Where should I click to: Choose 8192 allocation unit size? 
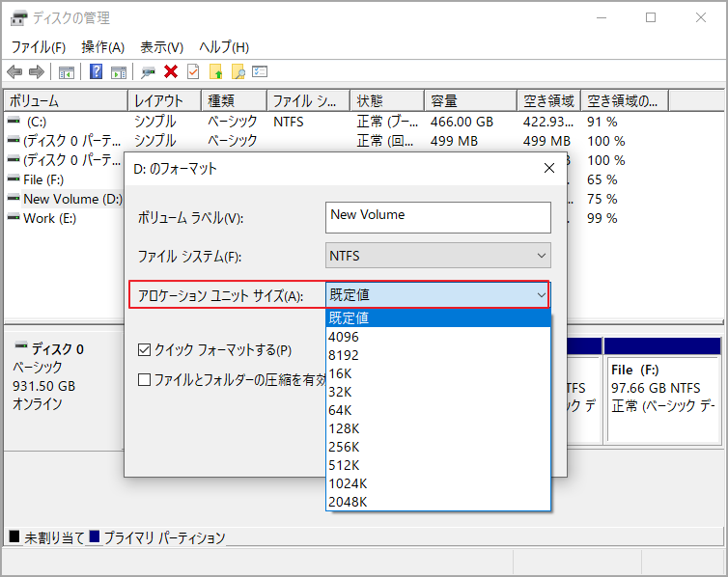pyautogui.click(x=438, y=355)
